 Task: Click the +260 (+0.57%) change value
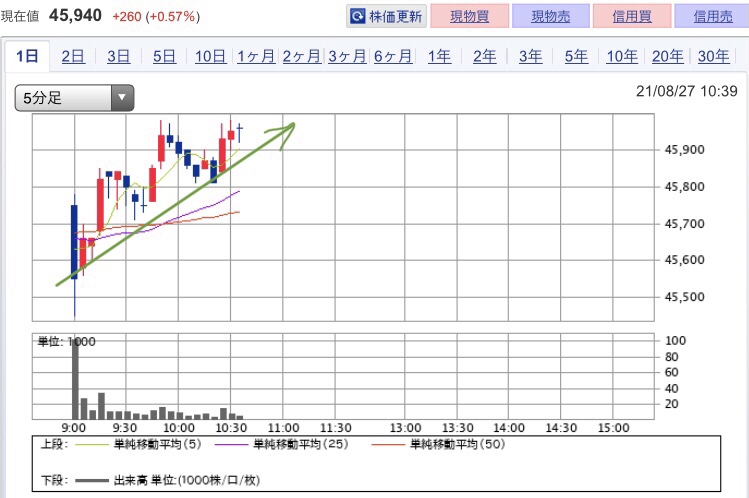coord(156,17)
